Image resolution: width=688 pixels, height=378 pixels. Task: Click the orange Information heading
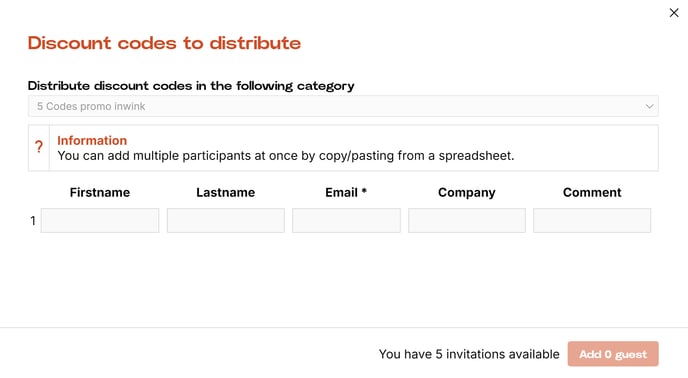tap(92, 140)
